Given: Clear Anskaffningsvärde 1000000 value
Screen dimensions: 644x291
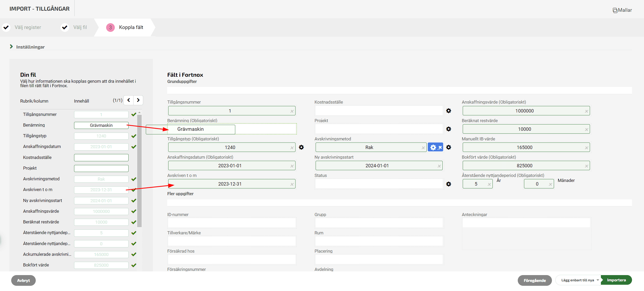Looking at the screenshot, I should click(x=586, y=111).
